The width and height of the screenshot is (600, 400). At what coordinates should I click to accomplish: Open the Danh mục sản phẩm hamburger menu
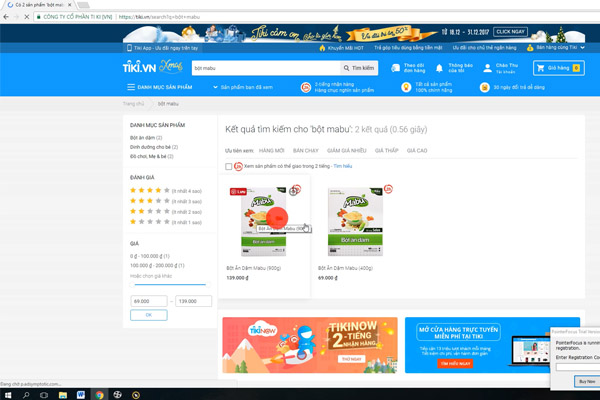[160, 87]
